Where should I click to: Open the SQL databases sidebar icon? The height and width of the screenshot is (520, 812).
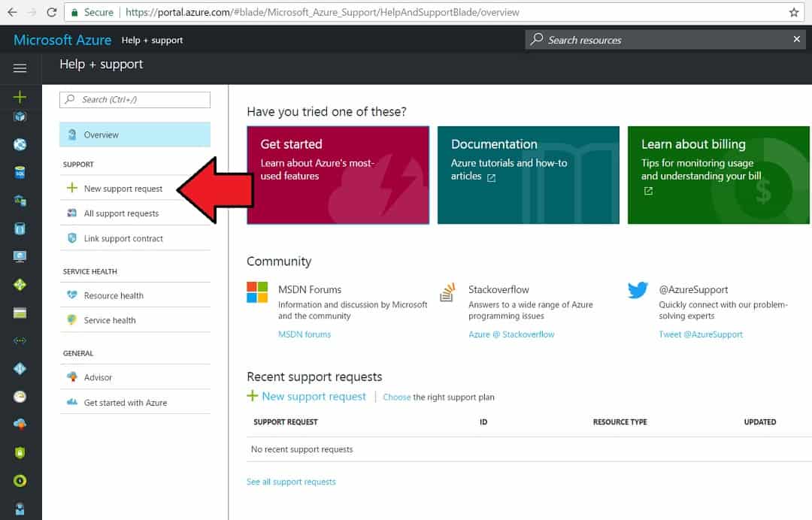click(20, 172)
